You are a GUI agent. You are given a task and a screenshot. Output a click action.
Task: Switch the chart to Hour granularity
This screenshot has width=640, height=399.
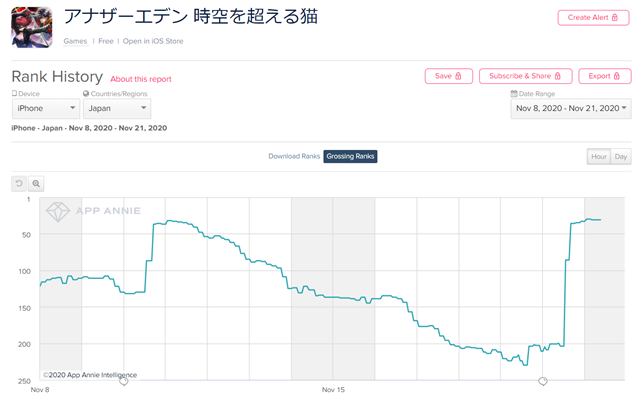pos(599,157)
